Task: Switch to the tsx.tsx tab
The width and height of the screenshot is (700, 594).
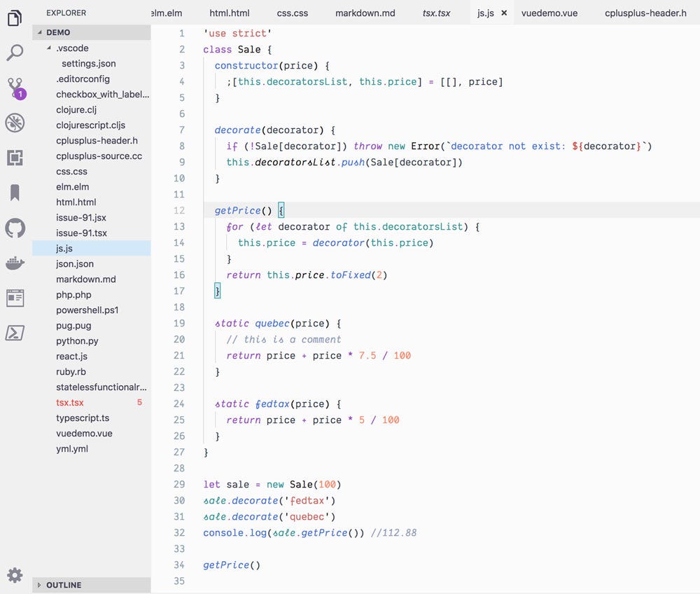Action: click(x=436, y=13)
